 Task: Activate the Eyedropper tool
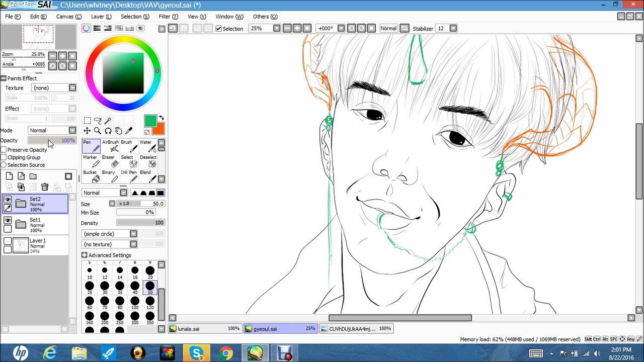129,131
